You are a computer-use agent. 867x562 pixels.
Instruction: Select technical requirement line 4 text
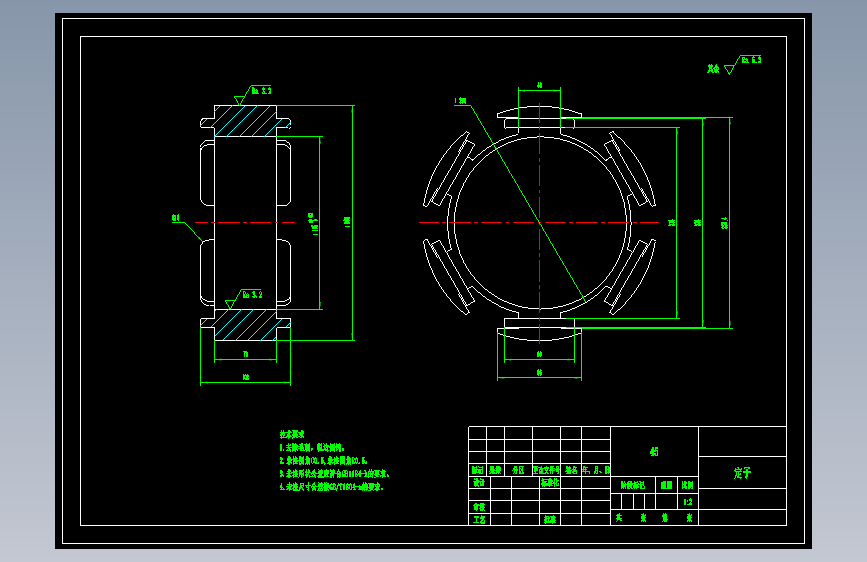click(331, 487)
